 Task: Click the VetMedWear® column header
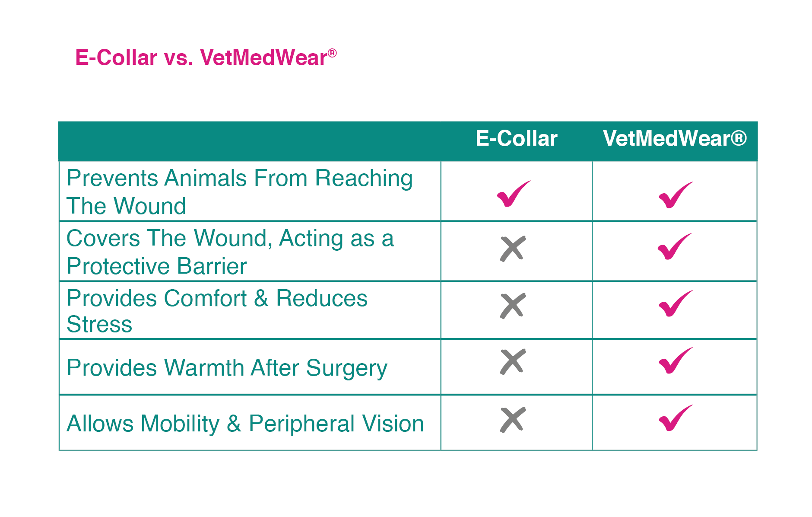(x=675, y=139)
